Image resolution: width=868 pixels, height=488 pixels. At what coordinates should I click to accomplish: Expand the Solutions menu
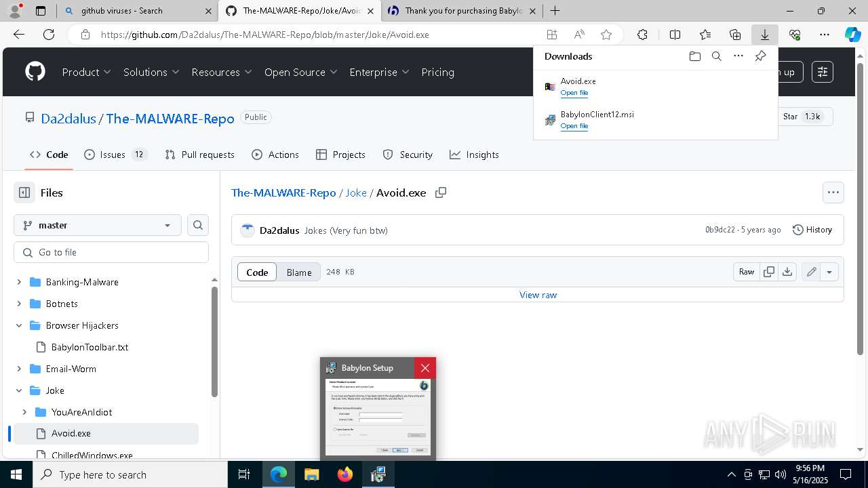151,72
